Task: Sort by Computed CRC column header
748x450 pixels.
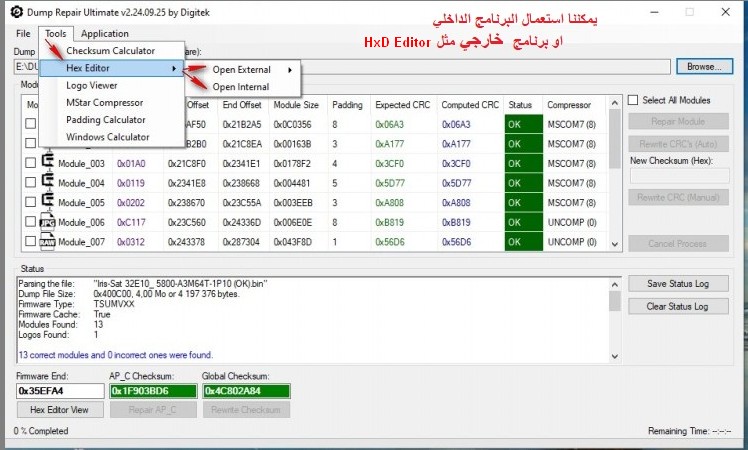Action: (x=470, y=105)
